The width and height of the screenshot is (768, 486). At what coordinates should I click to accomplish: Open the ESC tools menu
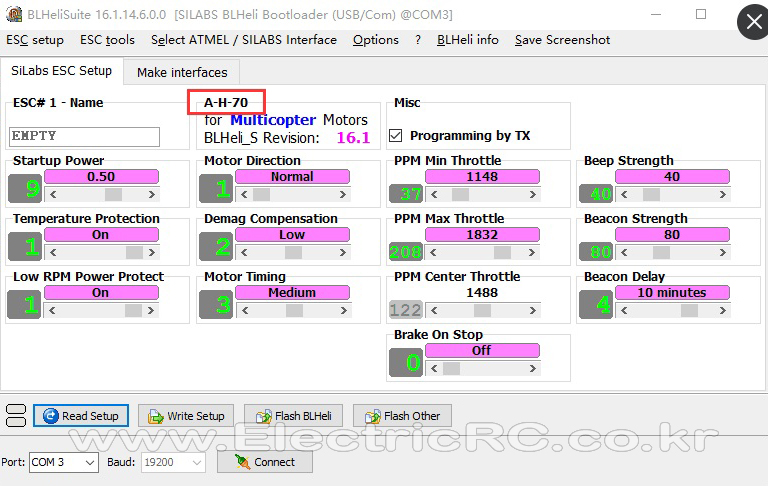coord(107,40)
